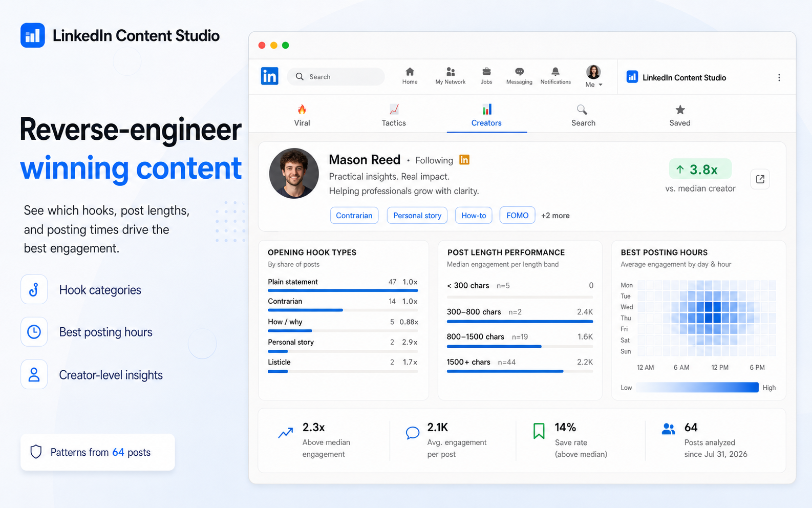Click Mason Reed's profile photo
Screen dimensions: 812x508
click(294, 173)
